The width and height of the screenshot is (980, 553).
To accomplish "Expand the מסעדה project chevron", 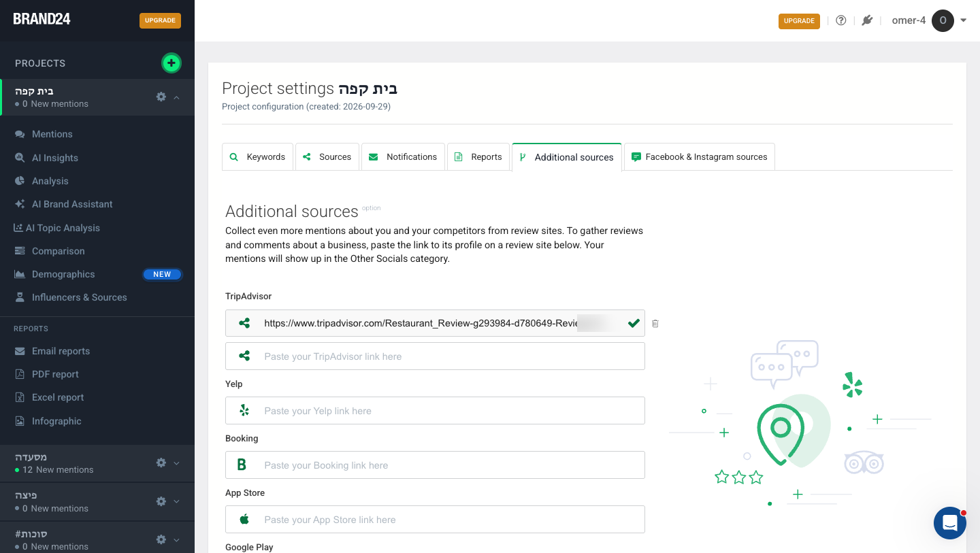I will pos(177,463).
